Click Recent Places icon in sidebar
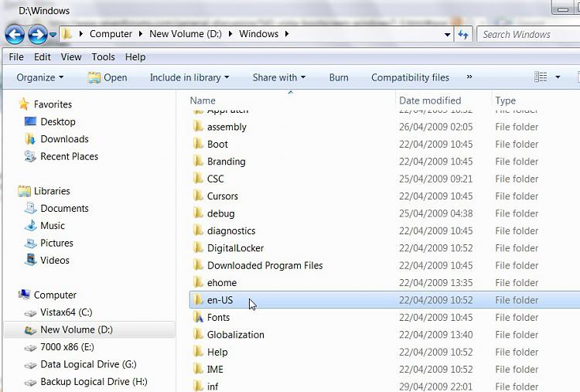 tap(30, 156)
